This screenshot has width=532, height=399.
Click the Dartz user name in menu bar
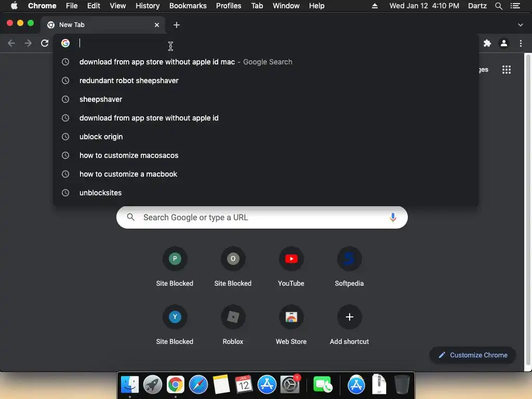[477, 6]
